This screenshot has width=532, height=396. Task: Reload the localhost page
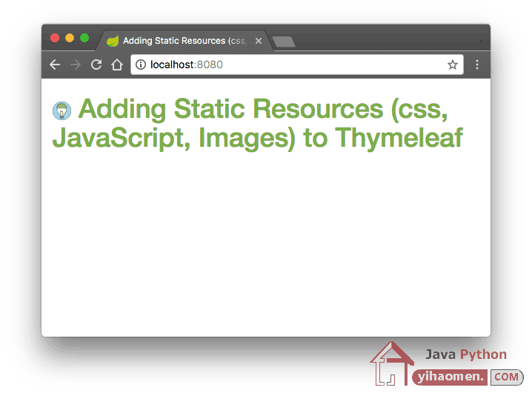click(96, 65)
